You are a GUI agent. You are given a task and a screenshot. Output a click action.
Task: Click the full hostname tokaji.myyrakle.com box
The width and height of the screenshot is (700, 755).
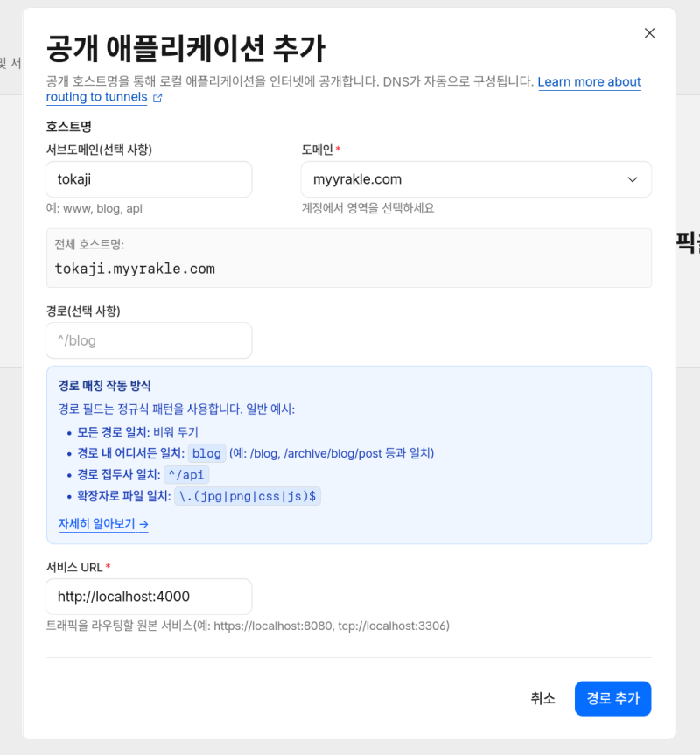click(348, 258)
